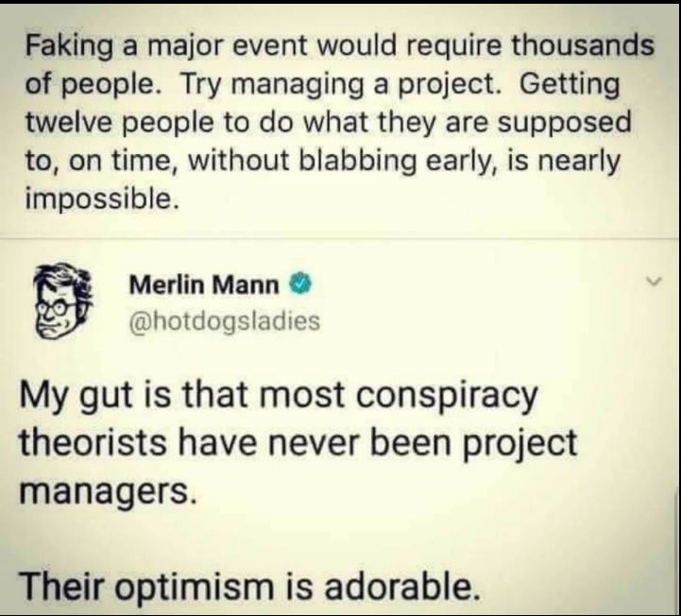The image size is (681, 616).
Task: Click the @hotdogsladies handle
Action: tap(223, 321)
